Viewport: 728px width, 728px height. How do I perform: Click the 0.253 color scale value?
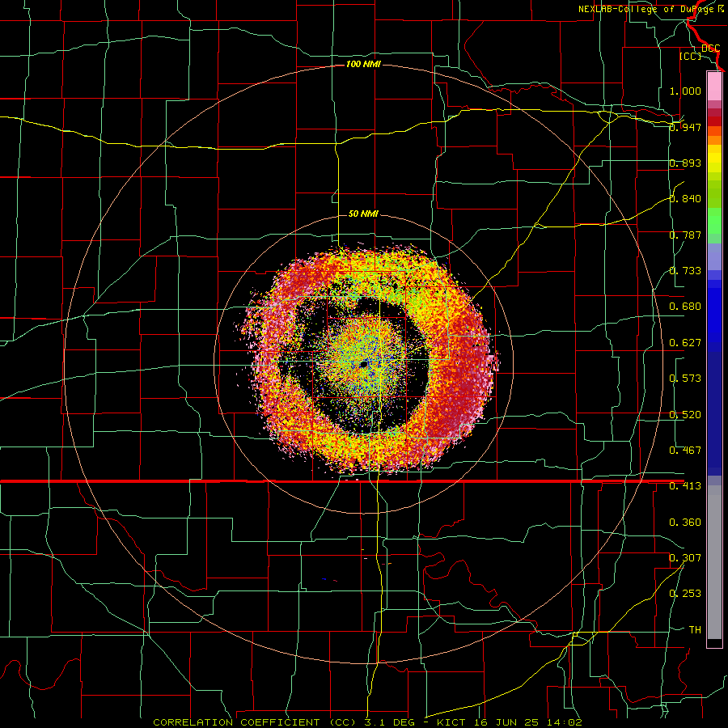click(685, 594)
